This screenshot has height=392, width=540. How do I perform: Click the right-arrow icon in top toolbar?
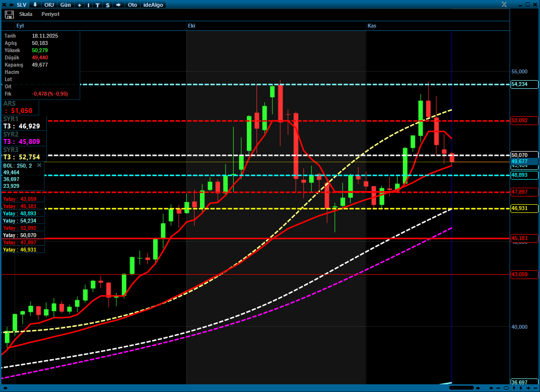tap(118, 5)
